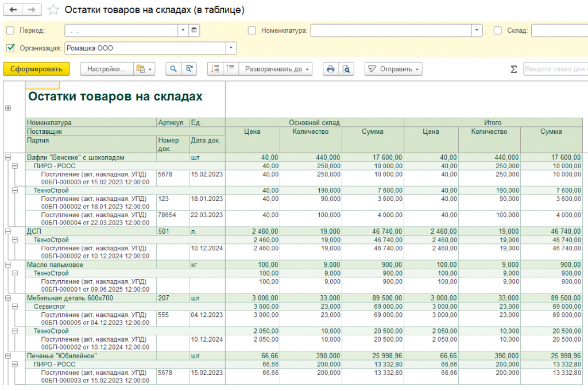Enable the Период checkbox
This screenshot has width=588, height=391.
click(x=10, y=30)
